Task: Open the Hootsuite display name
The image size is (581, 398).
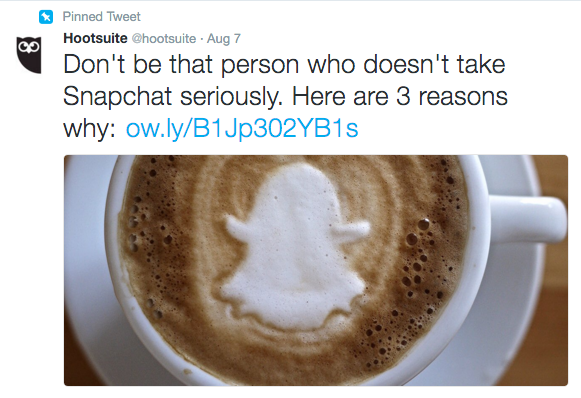Action: point(95,38)
